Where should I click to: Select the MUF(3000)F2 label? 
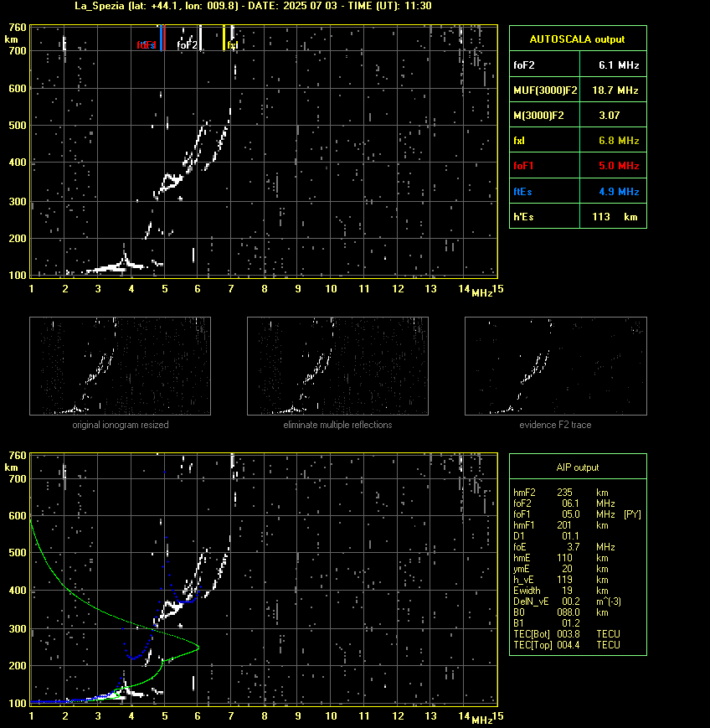coord(545,90)
